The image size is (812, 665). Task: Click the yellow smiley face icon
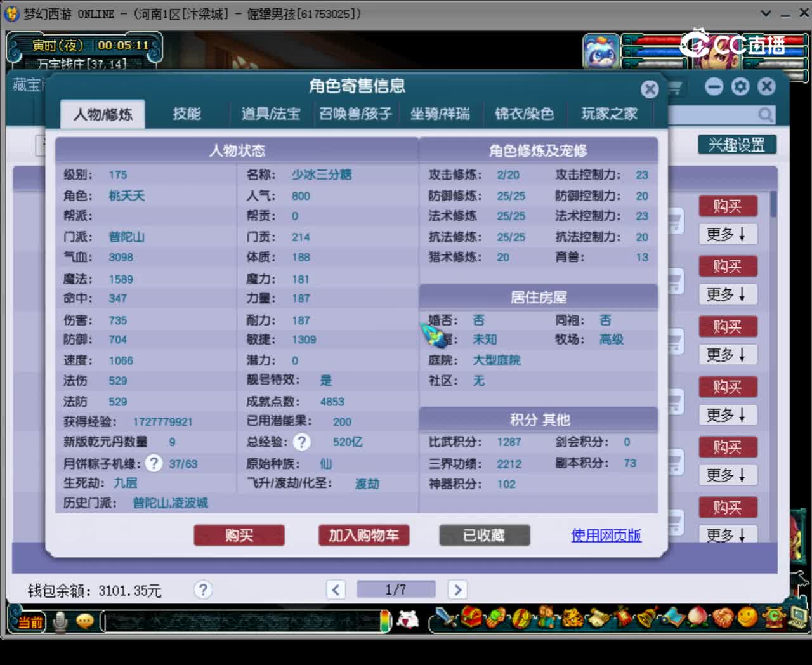[x=748, y=616]
